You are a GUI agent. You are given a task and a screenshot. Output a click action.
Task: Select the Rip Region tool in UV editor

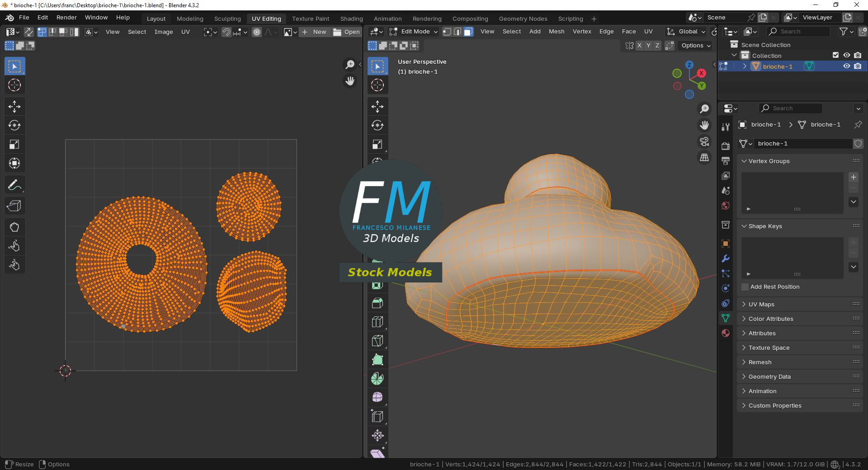click(14, 206)
